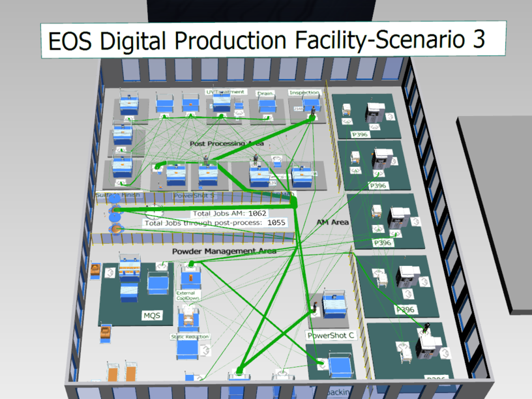
Task: Click the PowerShot S label
Action: click(x=194, y=196)
